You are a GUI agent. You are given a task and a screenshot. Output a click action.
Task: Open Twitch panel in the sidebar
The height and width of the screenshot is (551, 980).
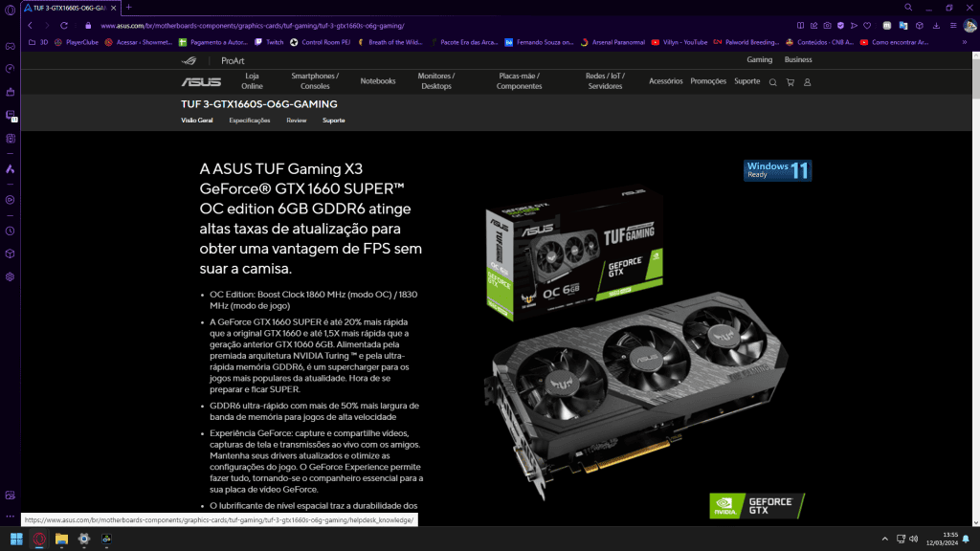(x=10, y=115)
